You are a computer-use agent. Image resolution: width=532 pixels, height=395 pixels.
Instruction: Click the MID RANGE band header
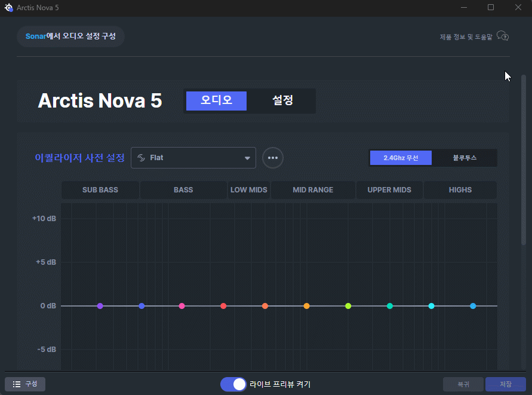[313, 190]
